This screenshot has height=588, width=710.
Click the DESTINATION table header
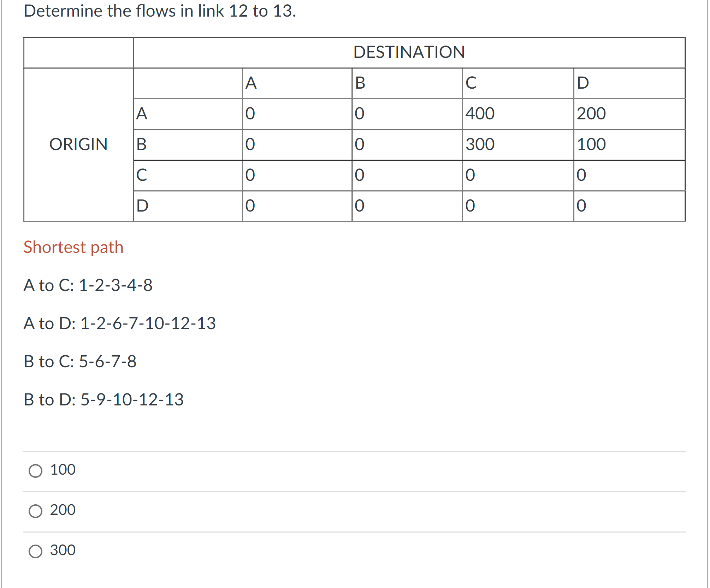409,52
